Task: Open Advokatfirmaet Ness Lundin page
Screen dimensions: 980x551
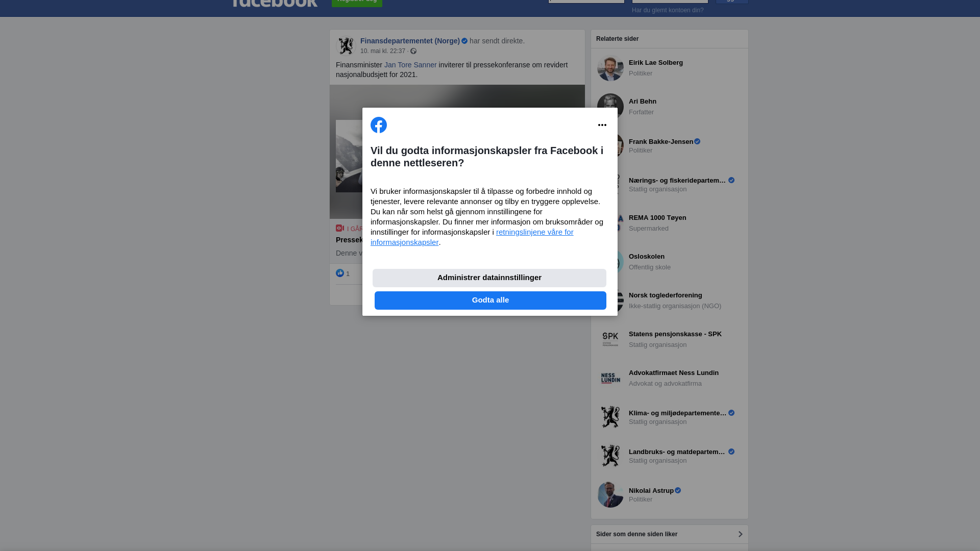Action: (x=674, y=373)
